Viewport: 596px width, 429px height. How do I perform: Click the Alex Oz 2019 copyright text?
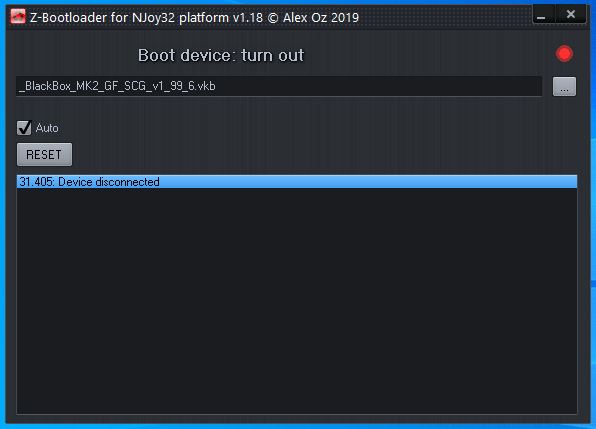(x=321, y=17)
